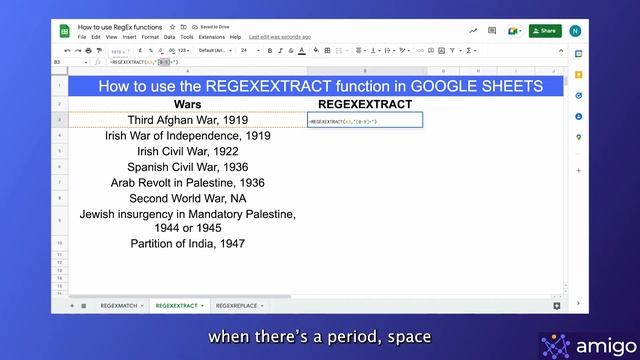640x360 pixels.
Task: Open the Help menu
Action: pyautogui.click(x=236, y=37)
